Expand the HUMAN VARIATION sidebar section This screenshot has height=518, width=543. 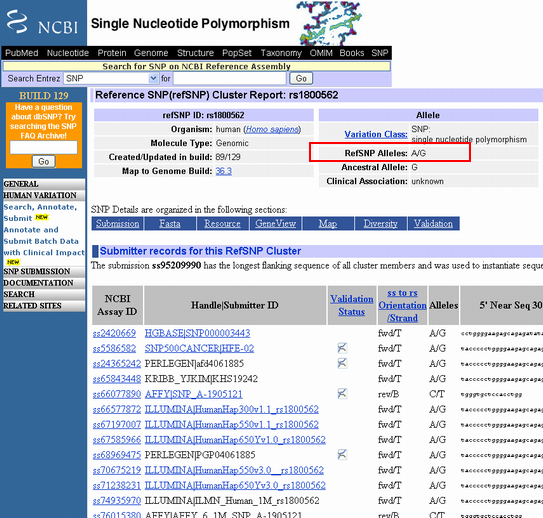[x=44, y=195]
